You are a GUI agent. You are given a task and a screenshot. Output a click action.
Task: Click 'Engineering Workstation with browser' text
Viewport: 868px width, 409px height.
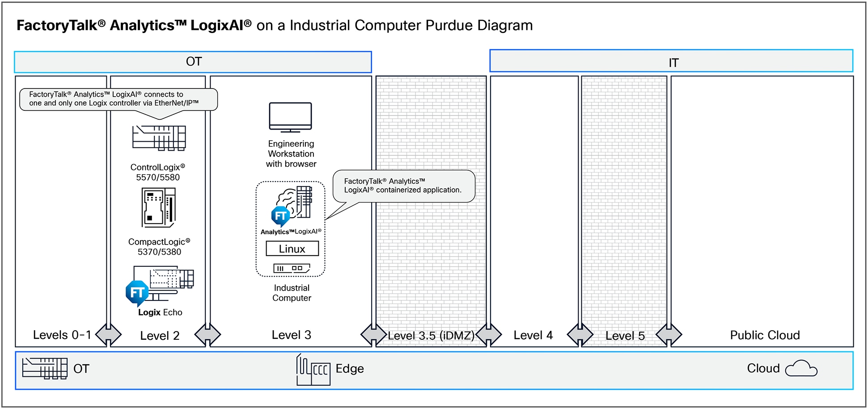tap(291, 154)
